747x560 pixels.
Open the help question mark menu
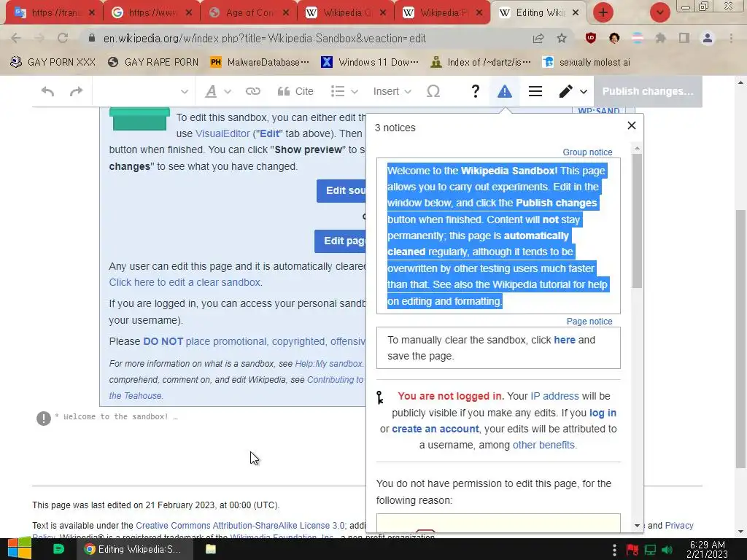click(x=475, y=91)
